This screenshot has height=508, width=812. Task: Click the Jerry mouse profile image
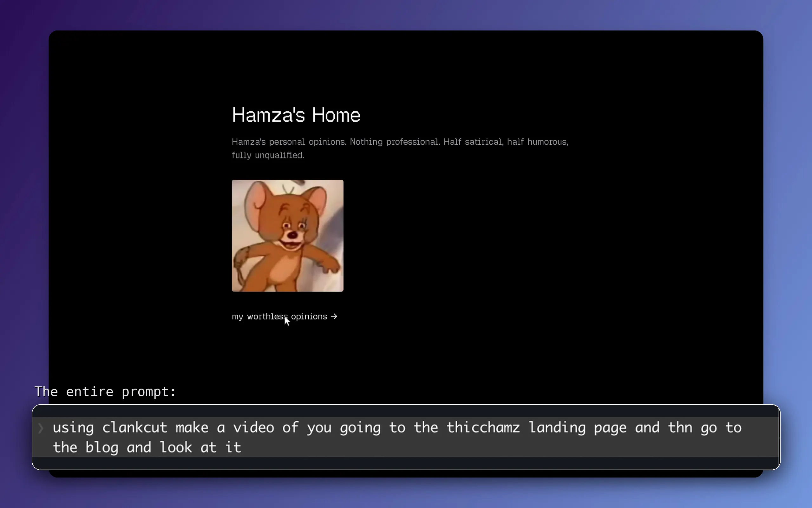click(x=288, y=236)
